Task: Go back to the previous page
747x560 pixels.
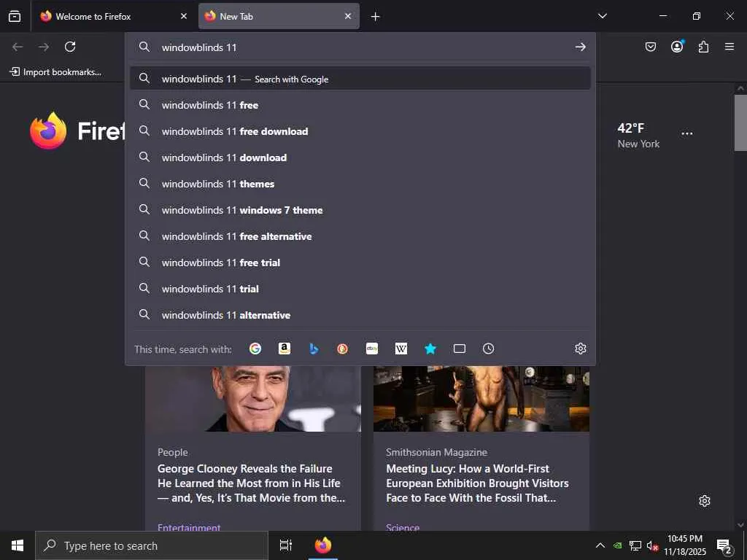Action: [x=18, y=47]
